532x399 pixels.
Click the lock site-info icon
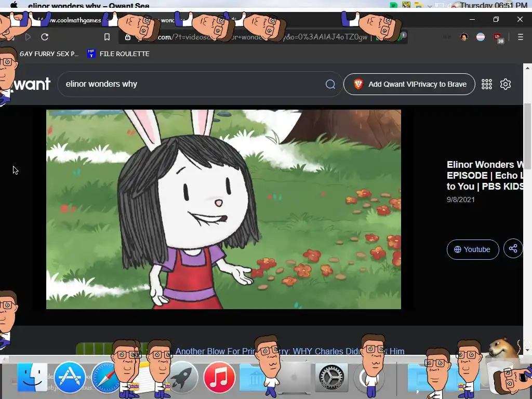pyautogui.click(x=128, y=37)
